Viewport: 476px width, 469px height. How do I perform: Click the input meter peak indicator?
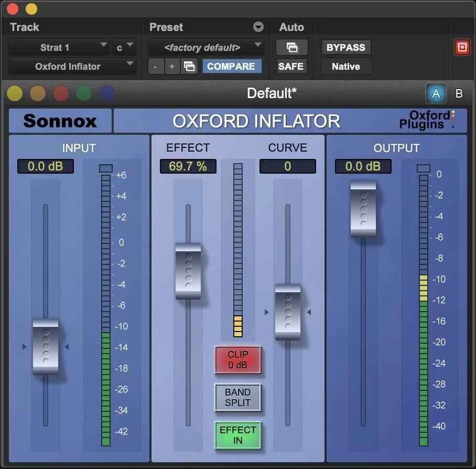(x=106, y=168)
